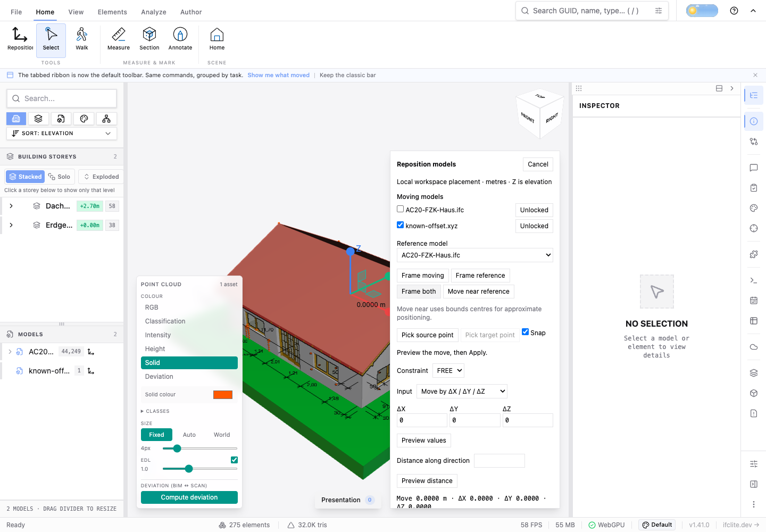Switch to the Author ribbon tab
This screenshot has height=532, width=766.
191,12
